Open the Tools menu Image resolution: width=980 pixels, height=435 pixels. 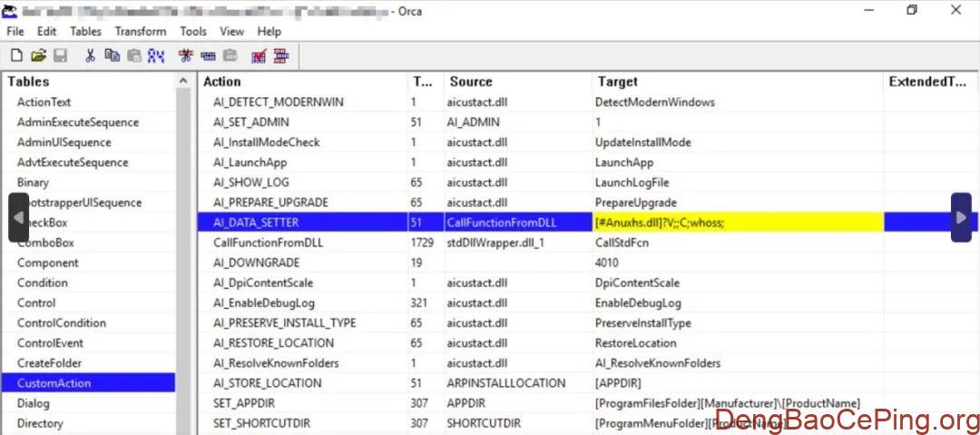(x=193, y=31)
